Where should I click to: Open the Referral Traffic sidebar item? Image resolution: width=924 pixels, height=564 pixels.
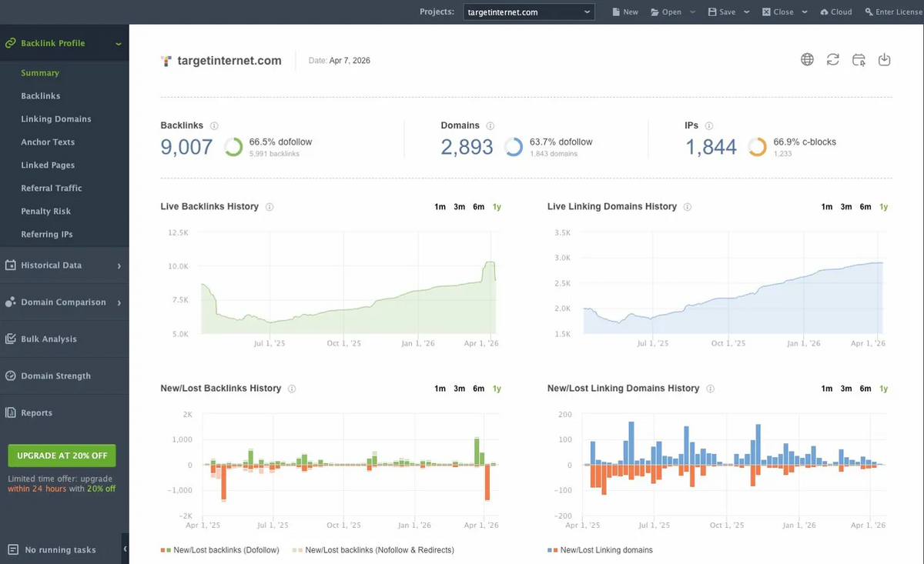(52, 189)
